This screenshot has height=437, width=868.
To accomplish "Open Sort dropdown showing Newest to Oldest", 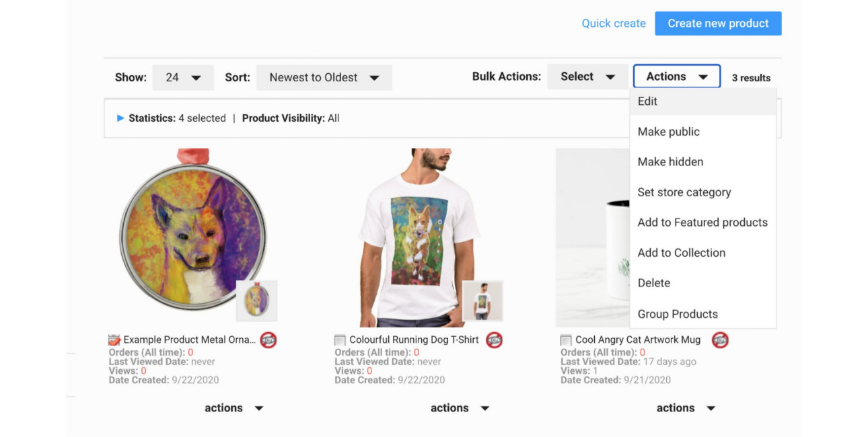I will (324, 77).
